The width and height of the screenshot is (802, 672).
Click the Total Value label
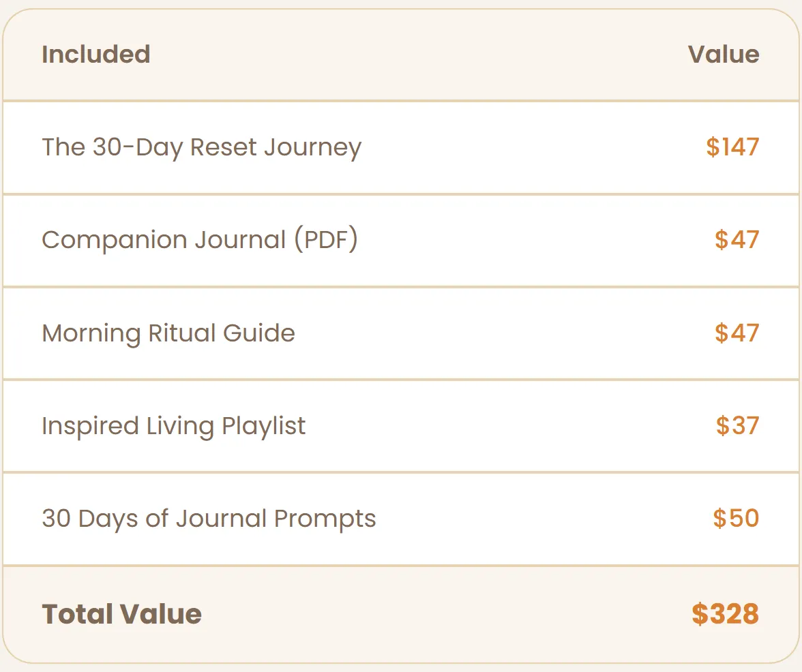click(121, 614)
